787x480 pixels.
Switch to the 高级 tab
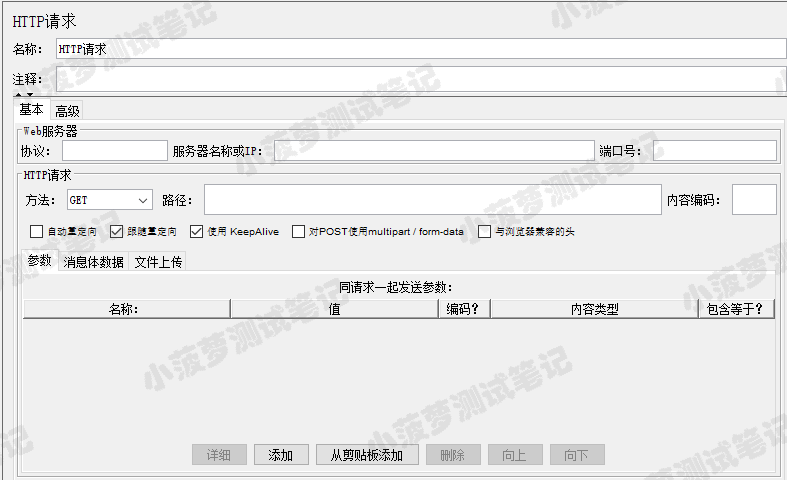click(x=67, y=111)
